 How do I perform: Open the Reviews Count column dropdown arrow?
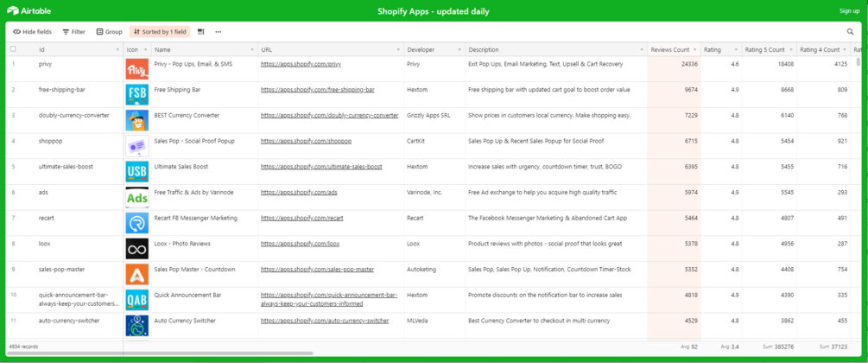coord(695,50)
